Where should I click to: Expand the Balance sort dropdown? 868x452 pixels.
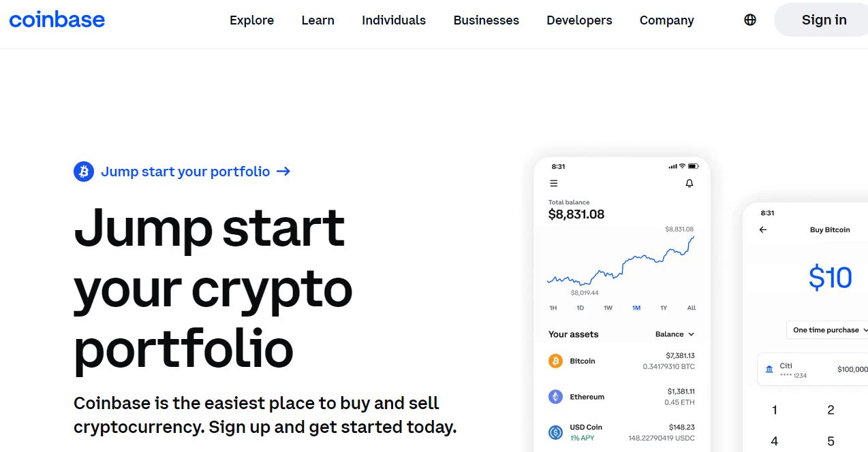[675, 334]
